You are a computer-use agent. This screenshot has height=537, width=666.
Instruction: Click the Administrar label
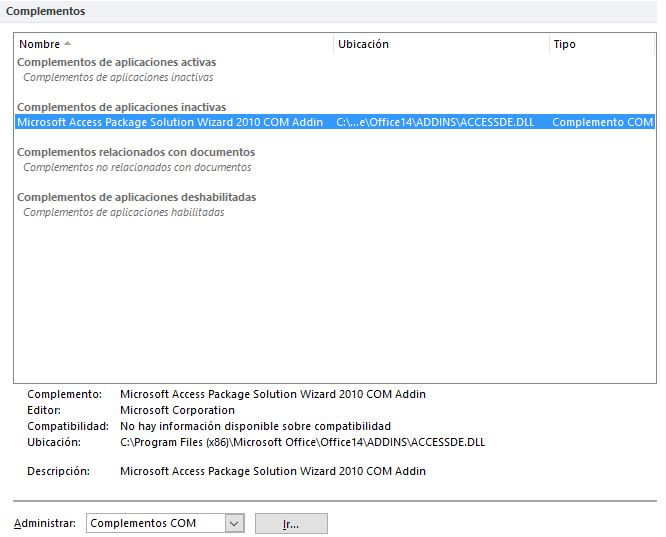click(x=45, y=523)
